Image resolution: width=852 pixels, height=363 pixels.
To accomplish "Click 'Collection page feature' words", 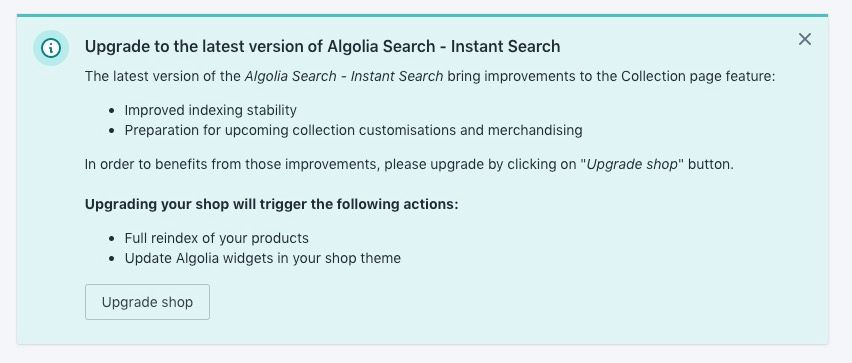I will [697, 77].
